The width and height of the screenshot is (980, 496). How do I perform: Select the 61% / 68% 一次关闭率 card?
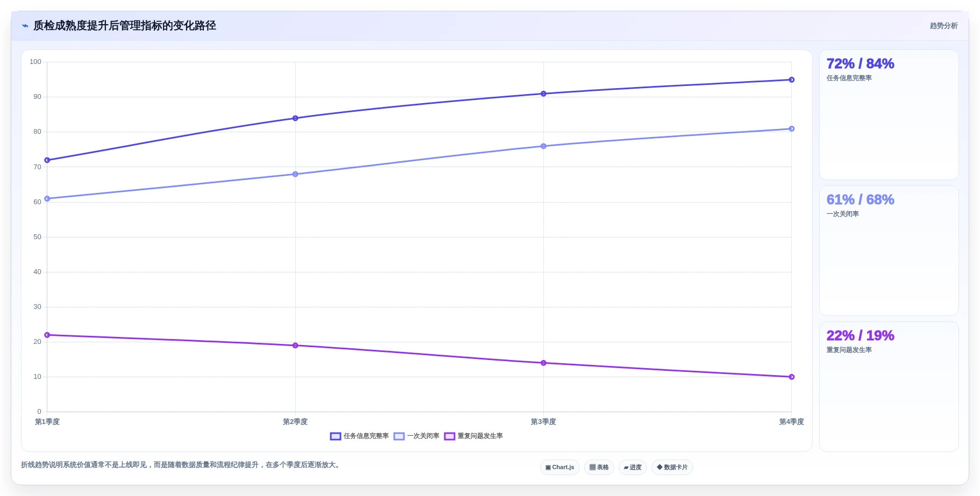pos(889,251)
